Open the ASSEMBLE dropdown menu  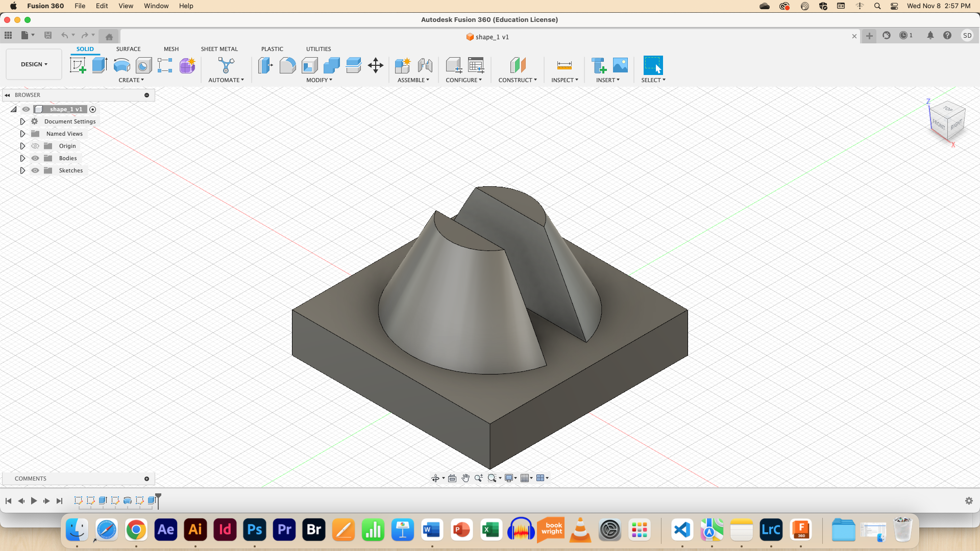point(413,80)
